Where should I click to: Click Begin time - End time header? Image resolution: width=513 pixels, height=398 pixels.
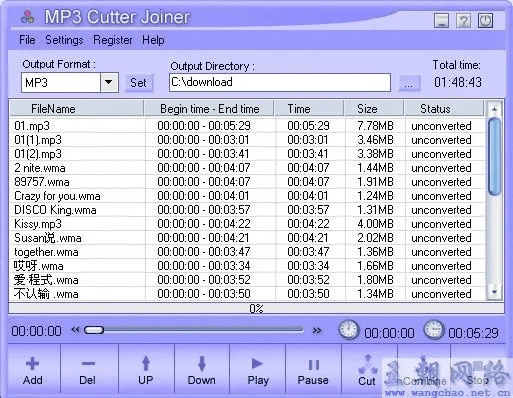(x=209, y=109)
